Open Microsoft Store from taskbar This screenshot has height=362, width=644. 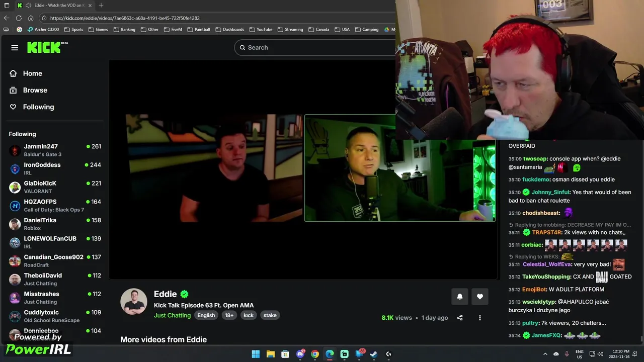(285, 354)
